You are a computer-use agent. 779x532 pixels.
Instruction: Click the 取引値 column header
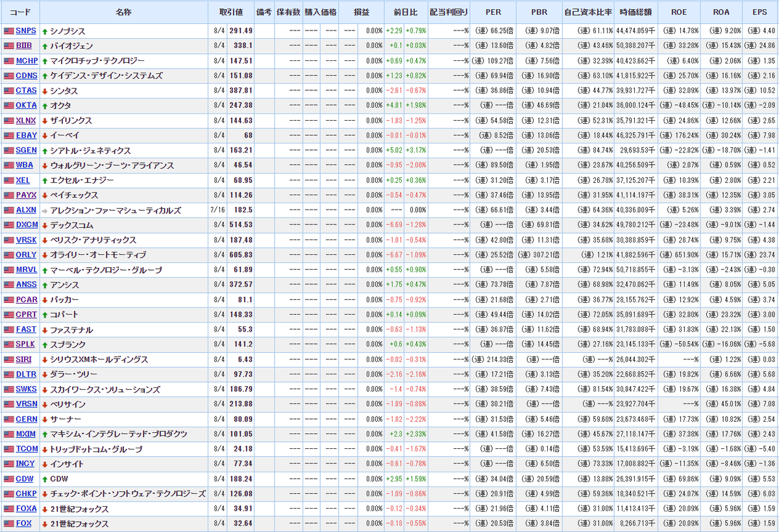231,12
